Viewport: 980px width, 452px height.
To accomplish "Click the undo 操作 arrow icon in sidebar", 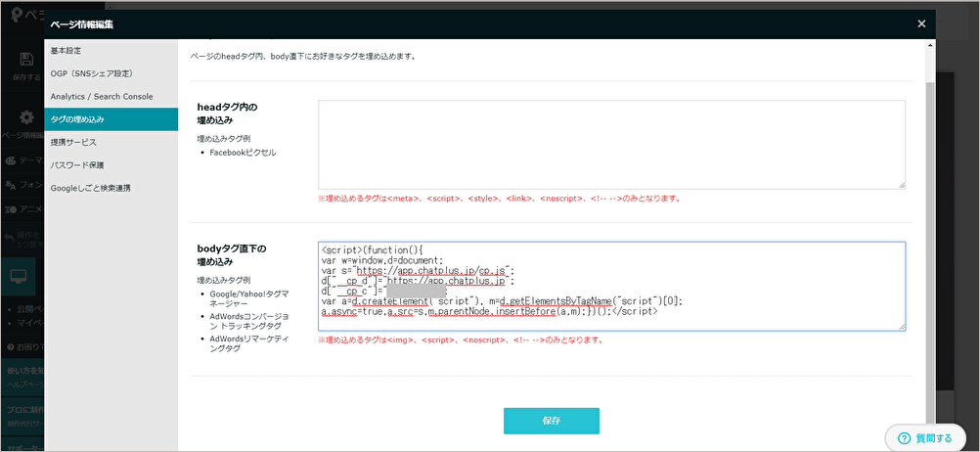I will tap(9, 238).
